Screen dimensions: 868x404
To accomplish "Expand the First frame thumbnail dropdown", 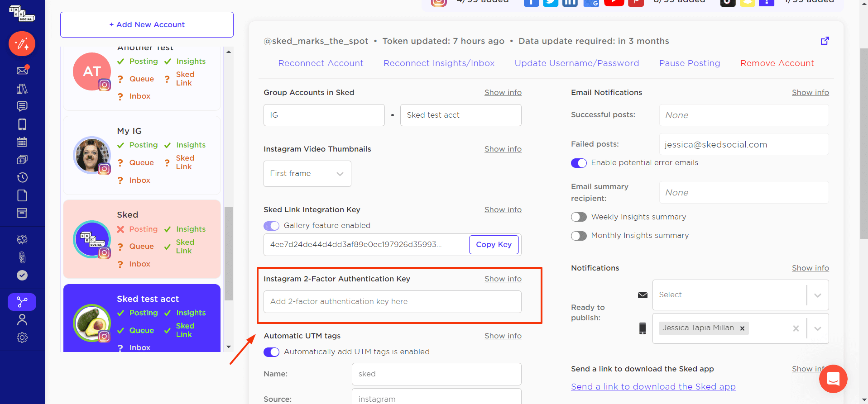I will [307, 174].
